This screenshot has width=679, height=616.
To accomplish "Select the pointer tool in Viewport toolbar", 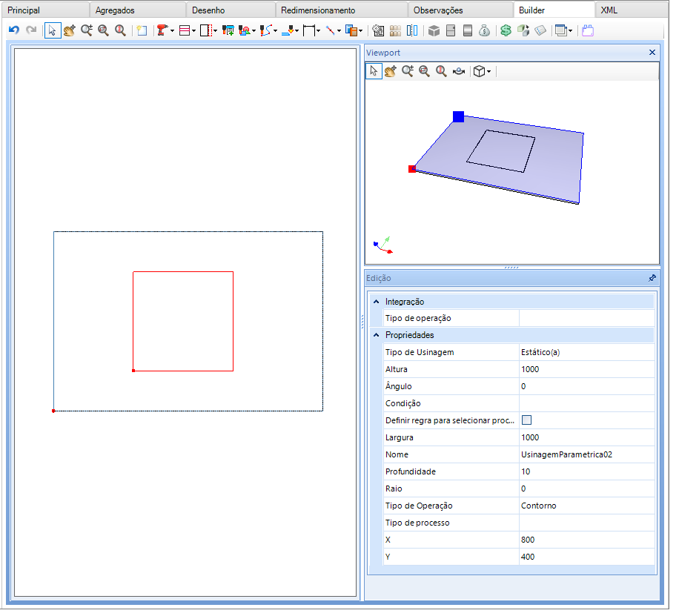I will [374, 71].
